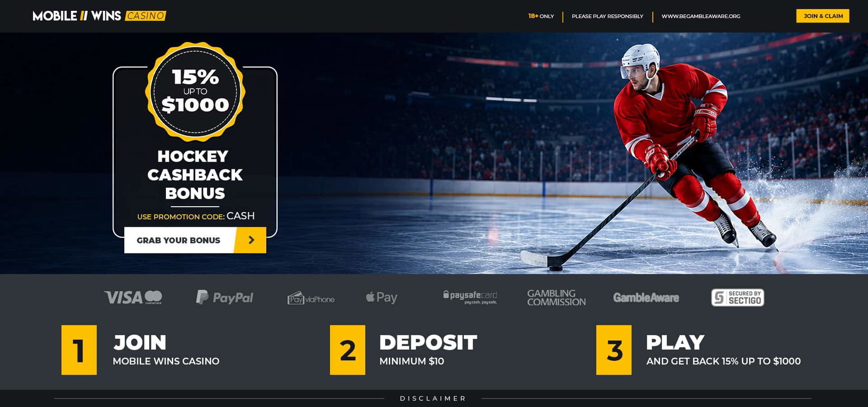The image size is (868, 407).
Task: Click the Apple Pay logo
Action: pos(381,297)
